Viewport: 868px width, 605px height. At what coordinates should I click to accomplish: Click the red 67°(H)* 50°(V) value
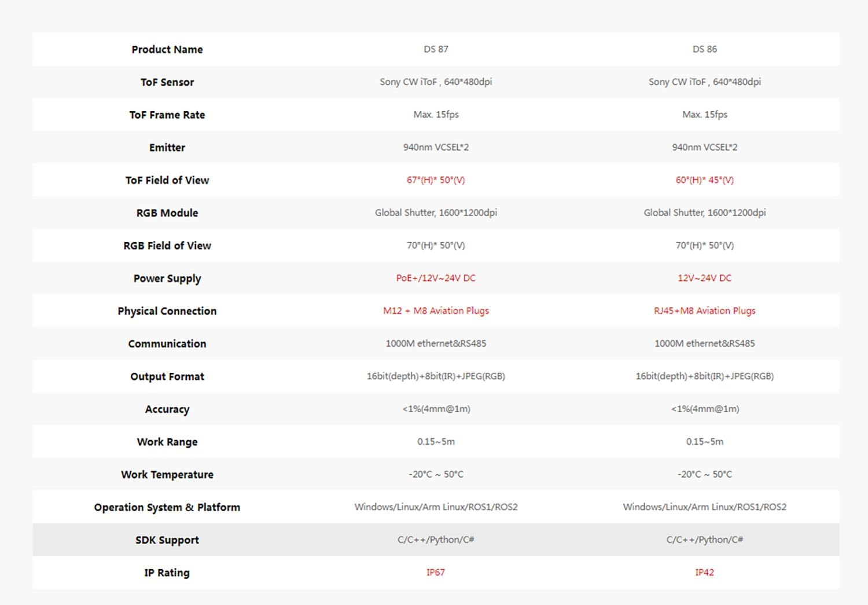pyautogui.click(x=436, y=180)
